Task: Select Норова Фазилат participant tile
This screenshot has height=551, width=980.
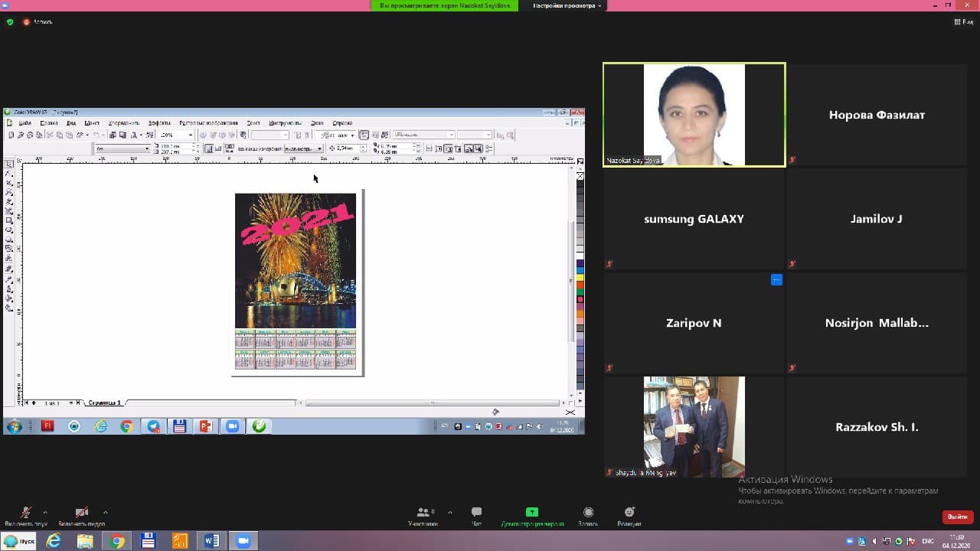Action: 877,114
